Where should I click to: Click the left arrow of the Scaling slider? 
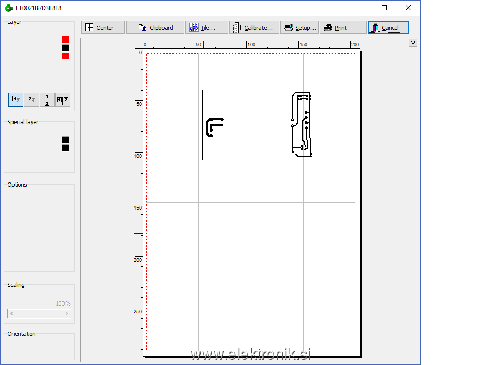(12, 313)
